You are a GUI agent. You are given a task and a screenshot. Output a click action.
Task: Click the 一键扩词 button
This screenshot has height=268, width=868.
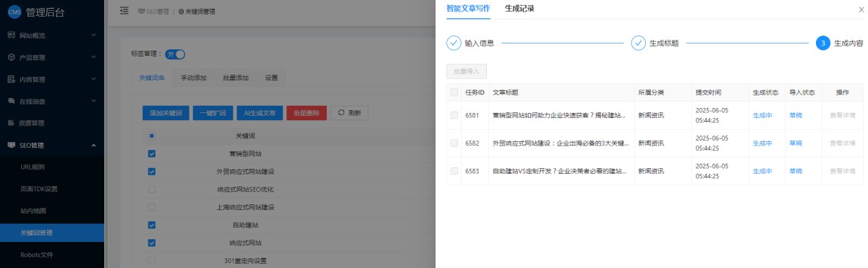click(x=213, y=113)
